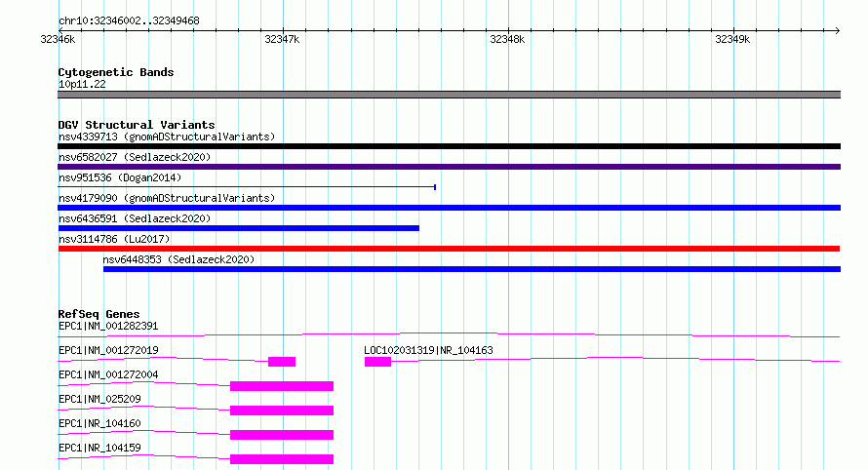Screen dimensions: 868x470
Task: Click the exon box of EPC1|NR_104159
Action: click(282, 459)
